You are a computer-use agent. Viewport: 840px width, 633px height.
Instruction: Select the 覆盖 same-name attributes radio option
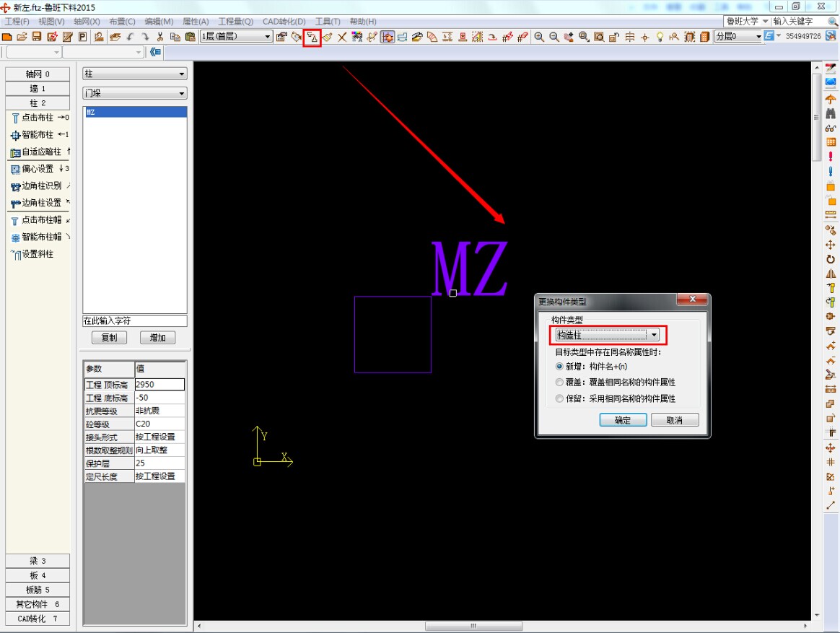pos(559,382)
